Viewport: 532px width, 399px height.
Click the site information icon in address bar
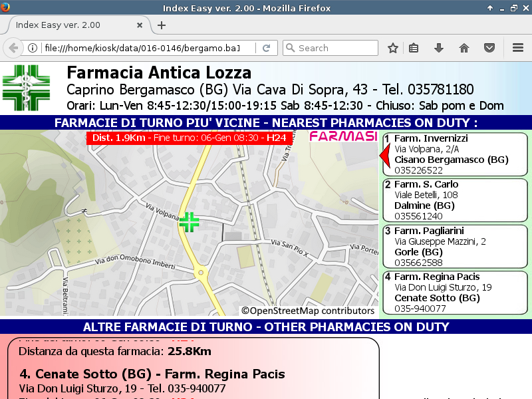(x=32, y=48)
